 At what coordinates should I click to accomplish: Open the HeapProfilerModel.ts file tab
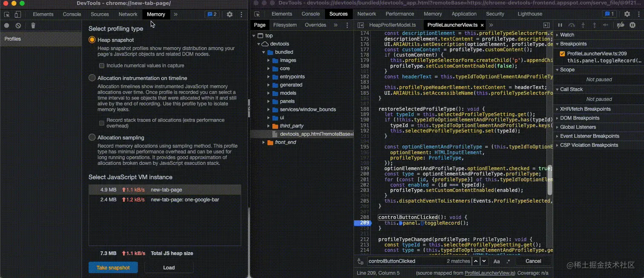point(392,25)
